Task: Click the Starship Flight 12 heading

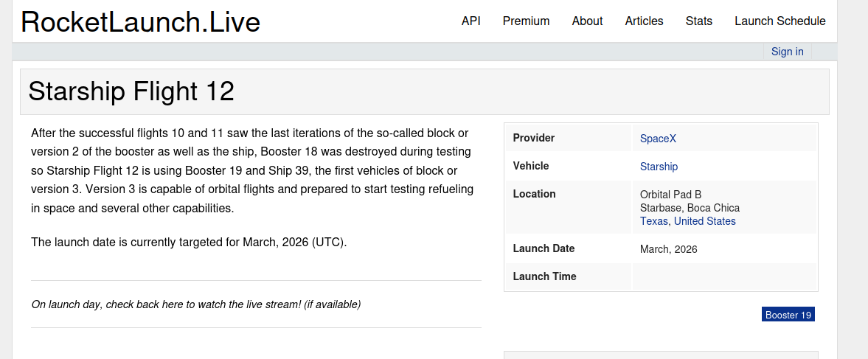Action: click(131, 91)
